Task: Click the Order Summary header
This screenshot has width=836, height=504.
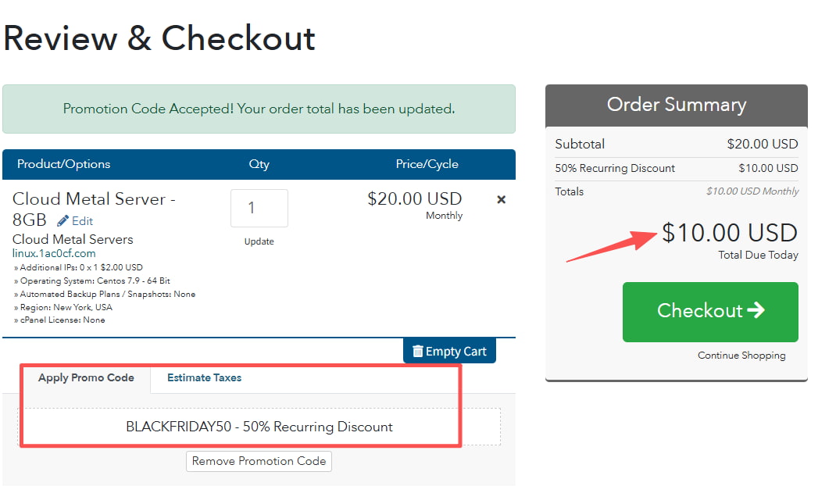Action: click(676, 105)
